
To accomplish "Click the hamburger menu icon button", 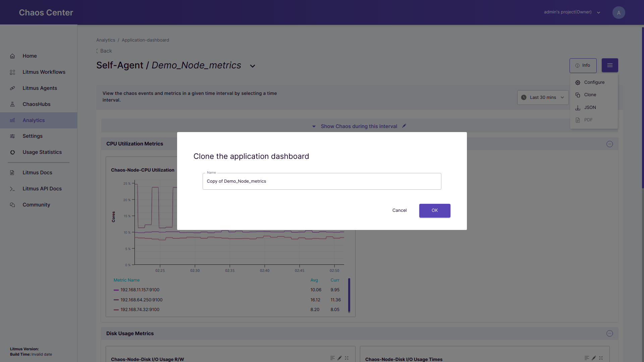I will click(x=609, y=65).
